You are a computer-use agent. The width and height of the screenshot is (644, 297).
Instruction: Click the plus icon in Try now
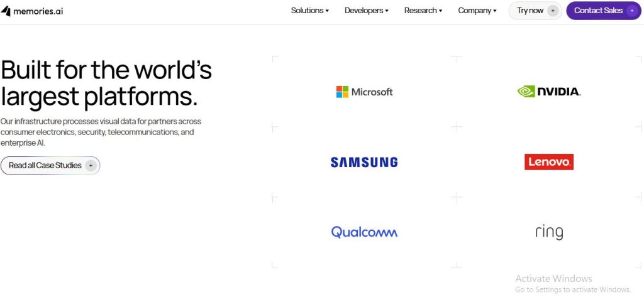[553, 11]
